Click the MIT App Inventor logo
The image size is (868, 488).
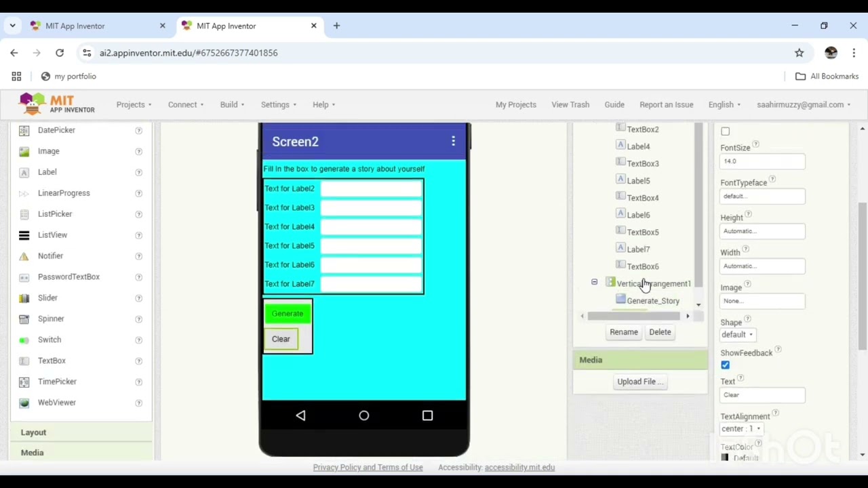[58, 104]
